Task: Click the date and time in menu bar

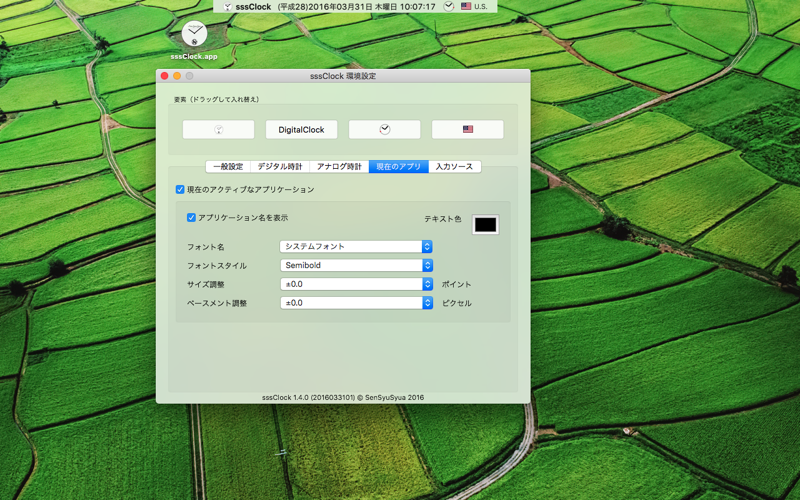Action: [x=356, y=7]
